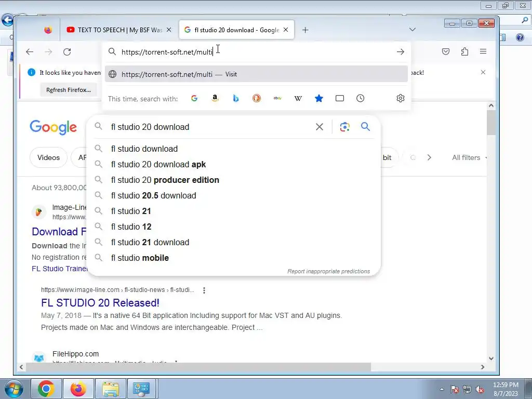
Task: Click the blue Google search magnifier
Action: [365, 127]
